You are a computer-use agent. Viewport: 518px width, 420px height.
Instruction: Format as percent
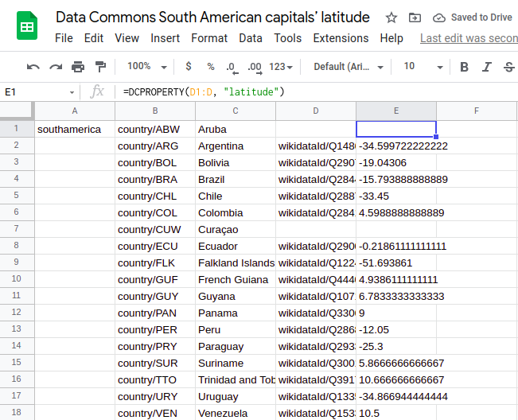[x=210, y=67]
